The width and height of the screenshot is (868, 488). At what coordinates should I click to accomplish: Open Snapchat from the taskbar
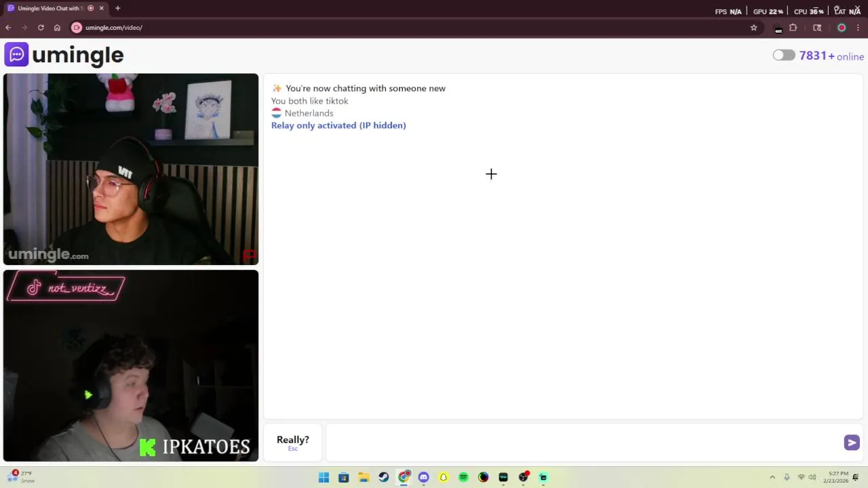[x=443, y=477]
